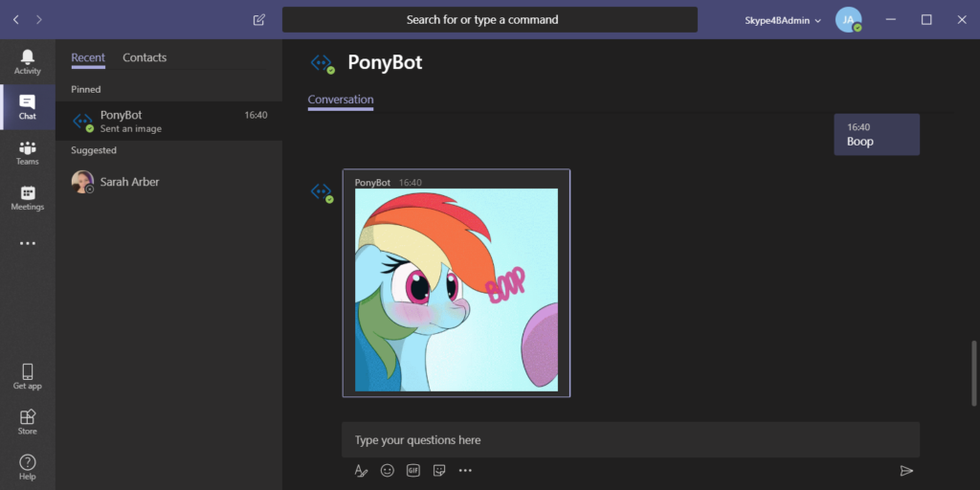The width and height of the screenshot is (980, 490).
Task: Click Sarah Arber's profile picture
Action: (82, 182)
